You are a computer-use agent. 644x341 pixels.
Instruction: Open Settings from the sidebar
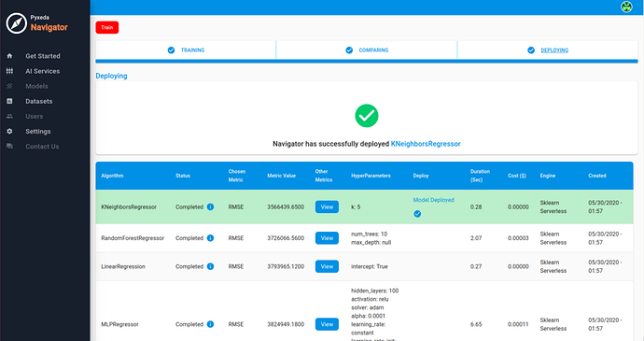pyautogui.click(x=38, y=131)
